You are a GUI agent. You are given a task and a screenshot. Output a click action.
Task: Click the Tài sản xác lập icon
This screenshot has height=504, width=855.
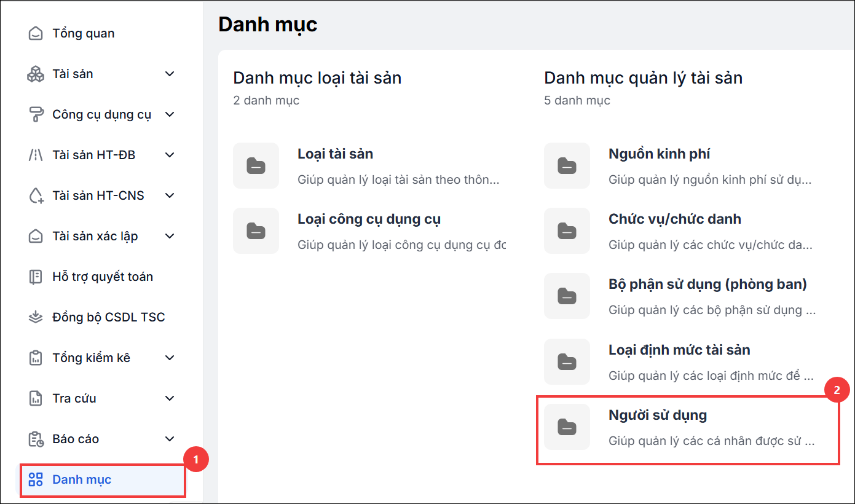tap(36, 236)
